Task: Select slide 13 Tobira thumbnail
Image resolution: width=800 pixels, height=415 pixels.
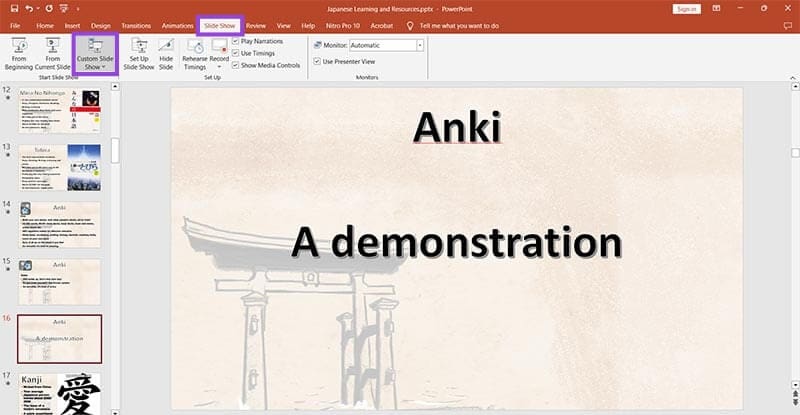Action: pyautogui.click(x=60, y=167)
